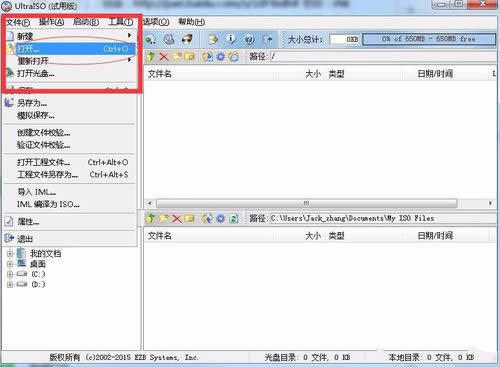Click the blue gear icon in the local pane toolbar
500x367 pixels.
(x=221, y=218)
